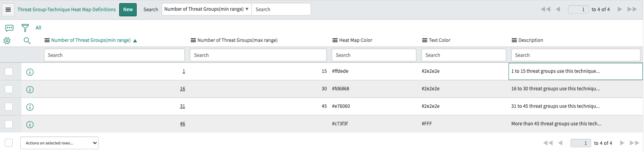Select max range value 30 cell
The image size is (644, 152).
click(258, 89)
